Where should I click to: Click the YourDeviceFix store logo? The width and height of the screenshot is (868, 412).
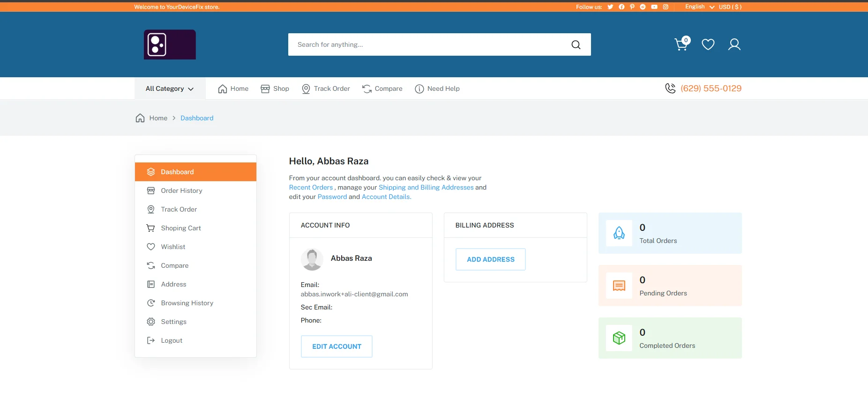tap(170, 44)
